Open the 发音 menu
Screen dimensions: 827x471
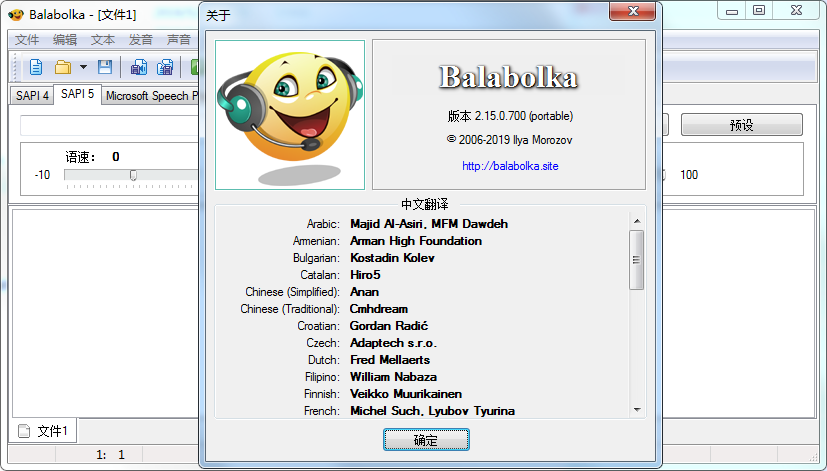point(141,40)
